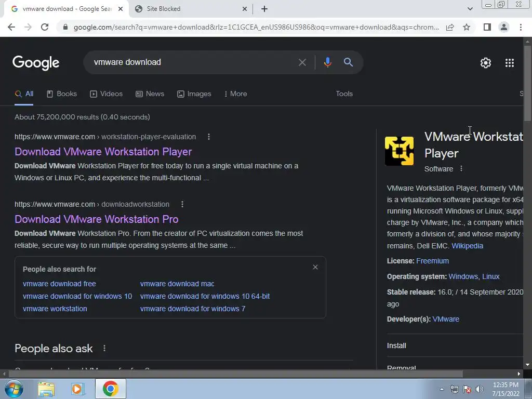Viewport: 532px width, 399px height.
Task: Click the VMware Workstation Player logo thumbnail
Action: point(399,151)
